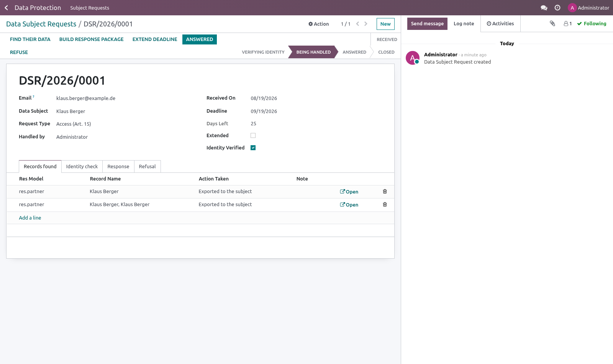Click Send message in chatter
Image resolution: width=613 pixels, height=364 pixels.
point(427,24)
